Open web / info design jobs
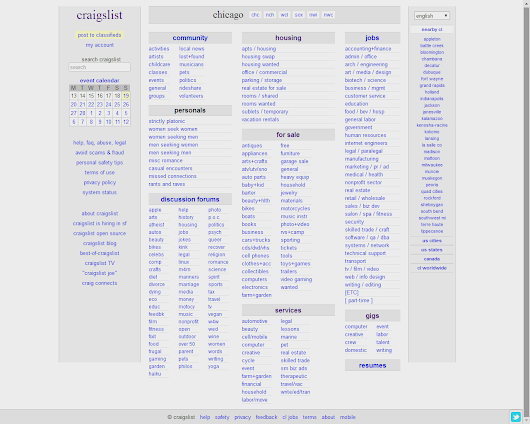The height and width of the screenshot is (424, 530). [x=365, y=277]
